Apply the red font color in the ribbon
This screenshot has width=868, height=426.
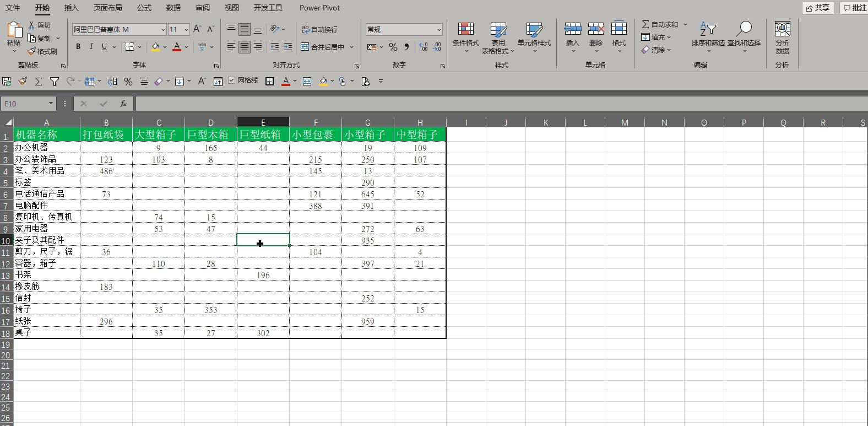tap(177, 47)
